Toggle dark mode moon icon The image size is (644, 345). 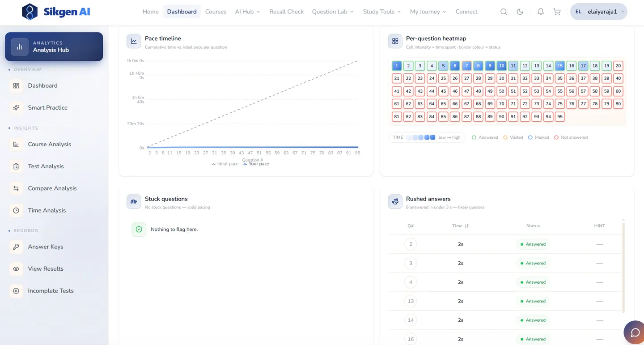coord(520,12)
